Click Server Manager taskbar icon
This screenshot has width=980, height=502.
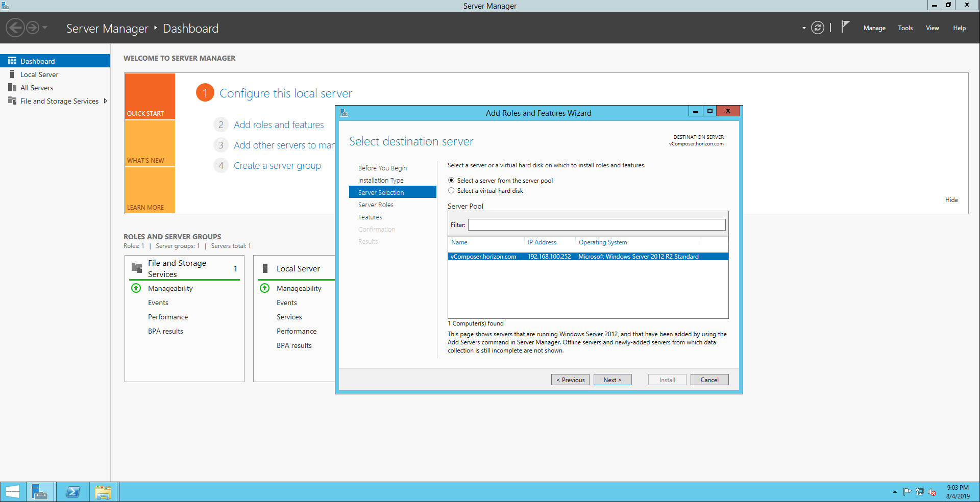(40, 492)
